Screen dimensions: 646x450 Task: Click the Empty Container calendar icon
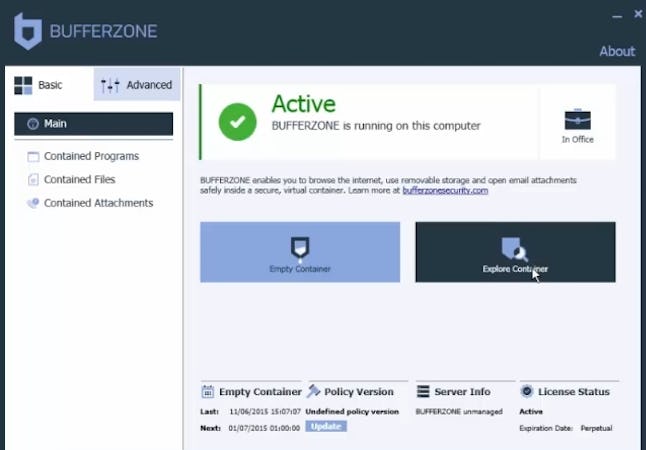click(x=208, y=391)
